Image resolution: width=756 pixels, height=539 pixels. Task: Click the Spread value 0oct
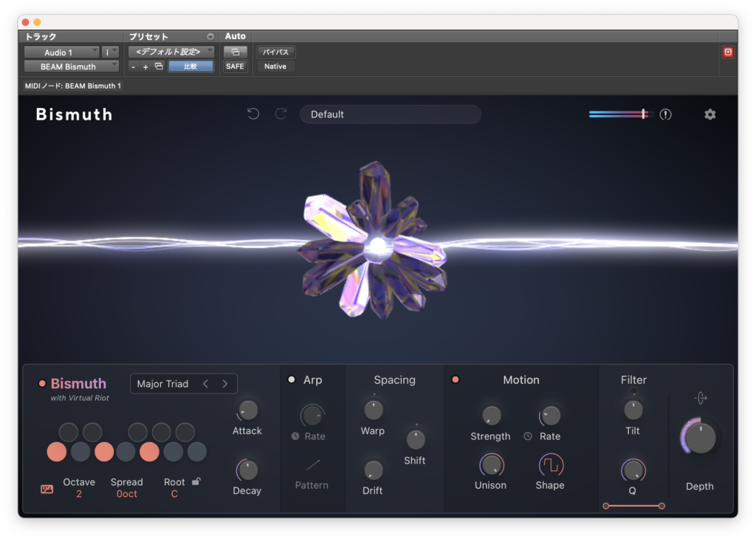127,494
